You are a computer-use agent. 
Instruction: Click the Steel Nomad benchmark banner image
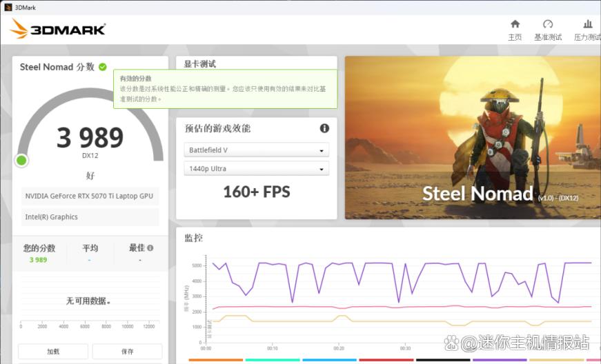[473, 138]
